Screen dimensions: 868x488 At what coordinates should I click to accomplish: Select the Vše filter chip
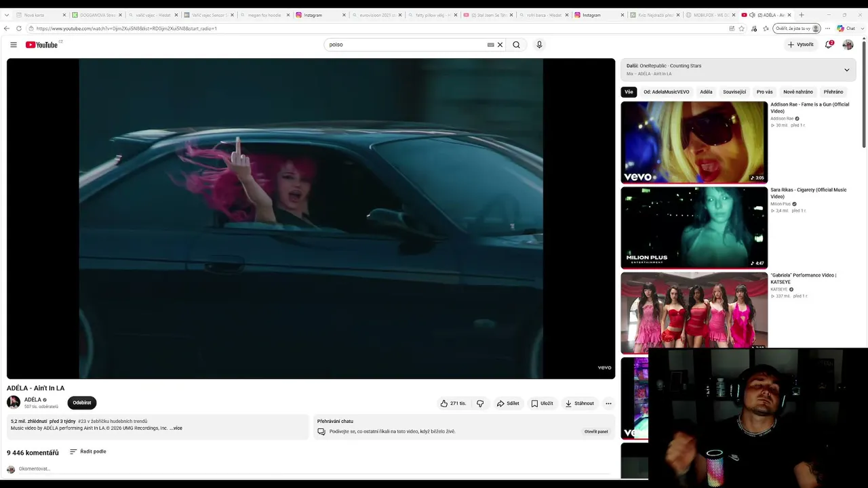(x=629, y=92)
